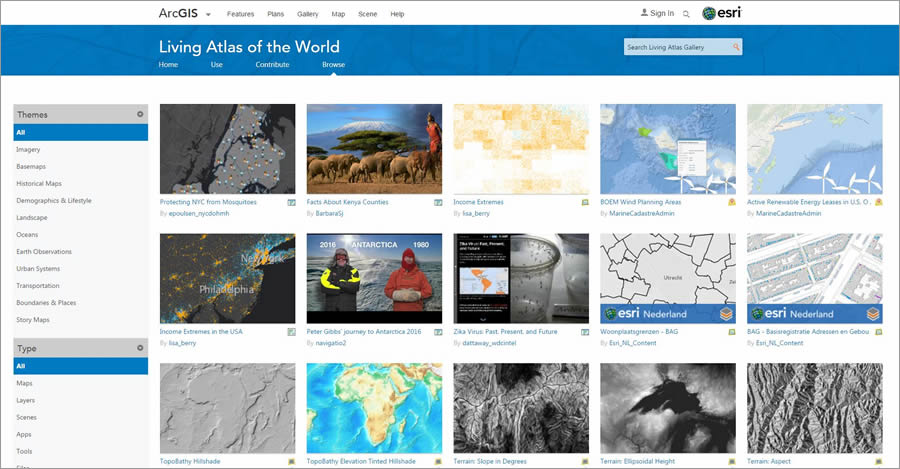Open the Income Extremes title link
Screen dimensions: 900x469
(x=478, y=202)
